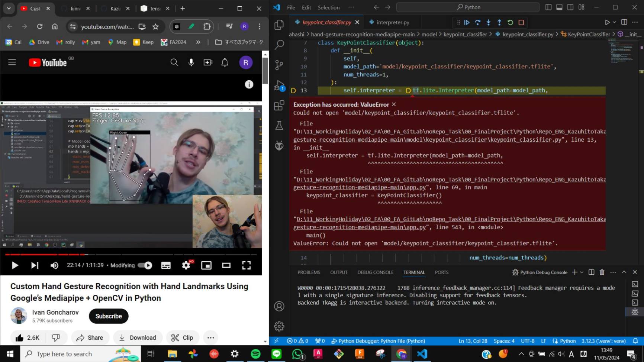This screenshot has width=644, height=362.
Task: Mute the YouTube video volume
Action: pyautogui.click(x=54, y=265)
